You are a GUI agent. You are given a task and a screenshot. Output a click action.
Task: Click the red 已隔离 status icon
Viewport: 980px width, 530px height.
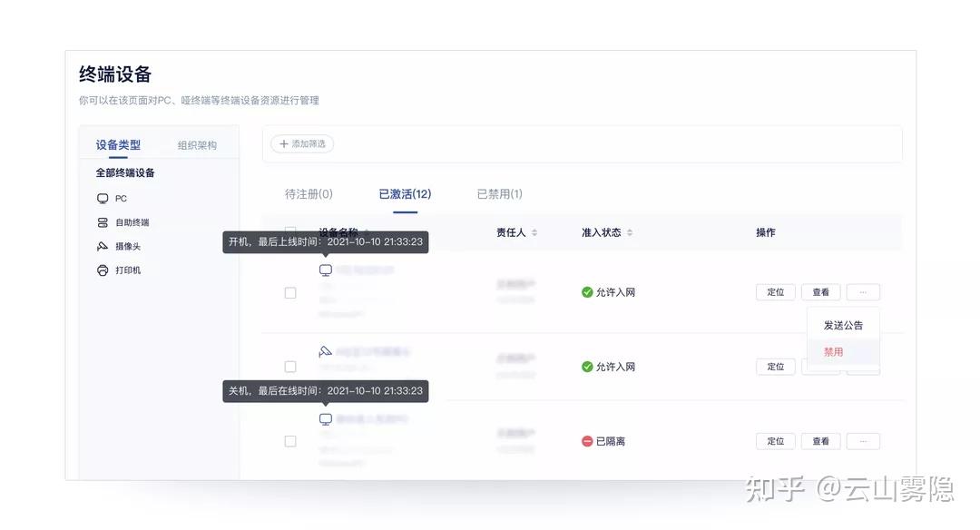click(x=587, y=441)
